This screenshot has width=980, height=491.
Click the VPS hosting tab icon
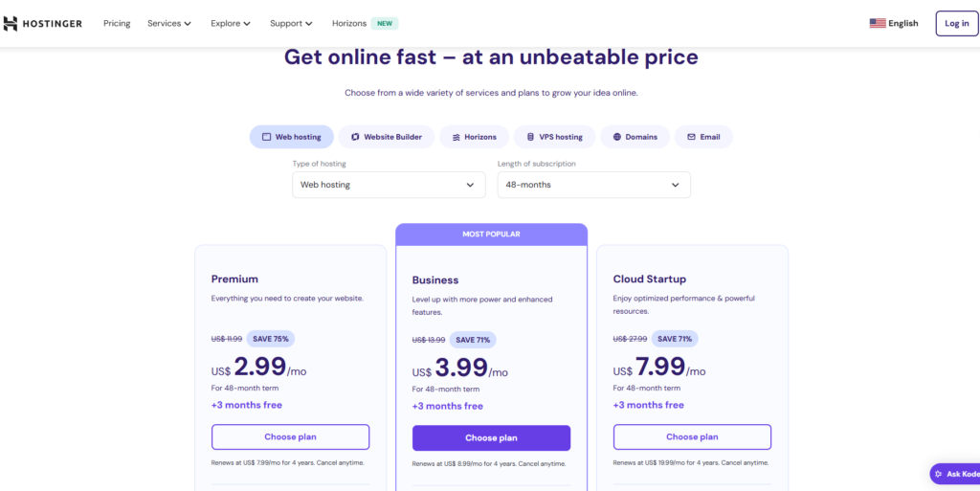[530, 137]
